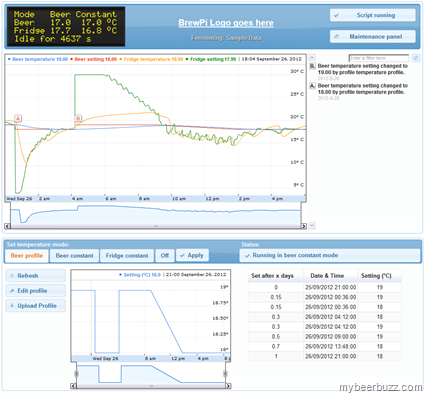
Task: Click the refresh icon next to filter field
Action: pyautogui.click(x=416, y=58)
